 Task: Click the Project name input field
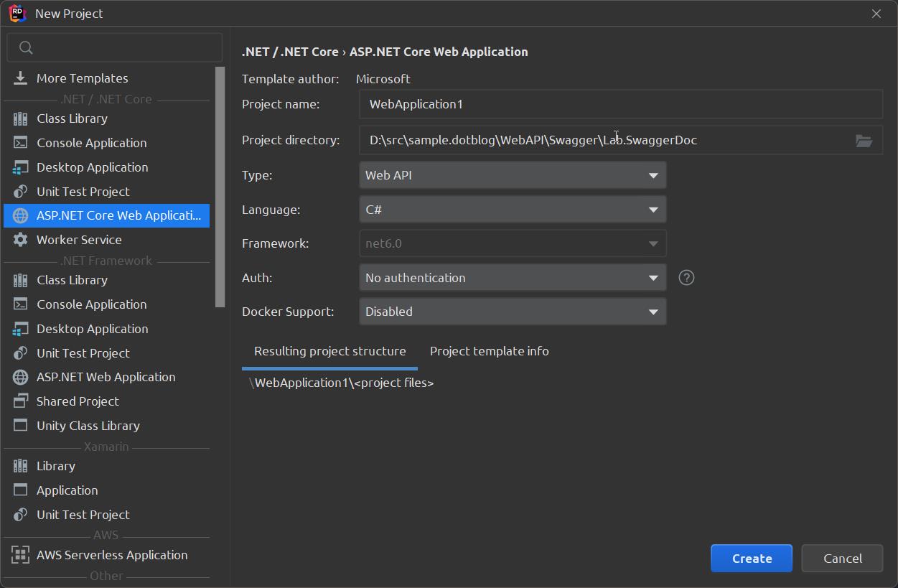point(620,103)
